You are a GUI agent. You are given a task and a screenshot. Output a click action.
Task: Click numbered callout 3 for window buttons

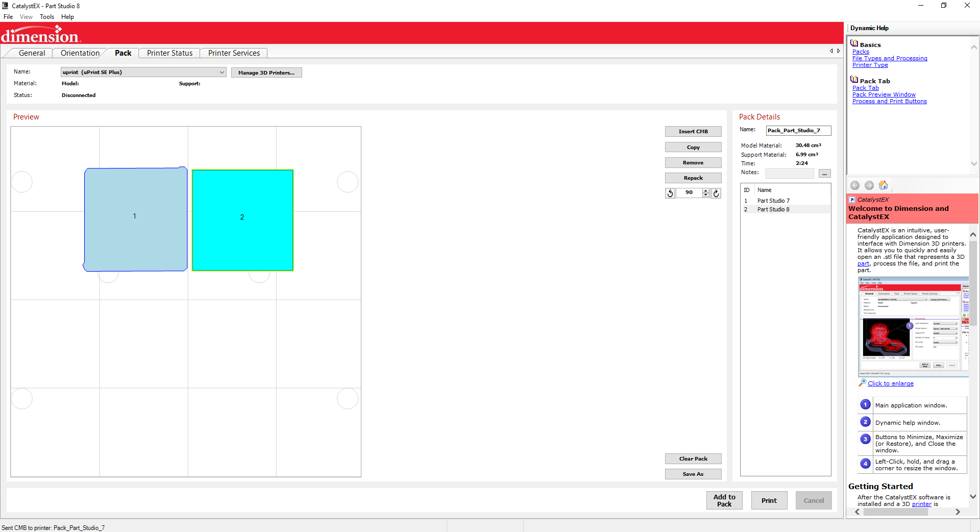tap(866, 439)
